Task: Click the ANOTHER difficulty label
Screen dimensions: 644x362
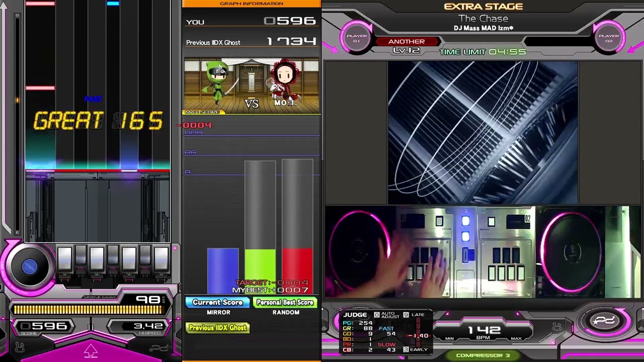Action: coord(407,42)
